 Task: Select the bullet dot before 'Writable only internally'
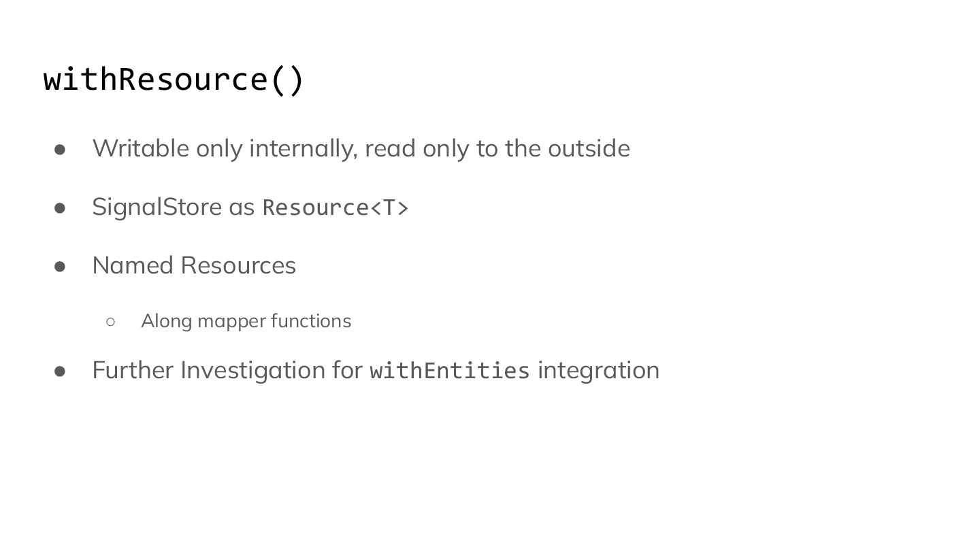(60, 149)
